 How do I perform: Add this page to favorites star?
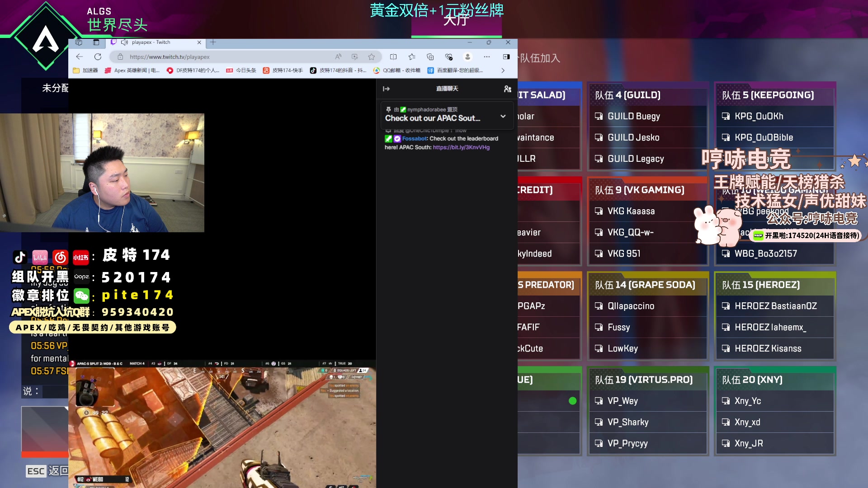371,56
